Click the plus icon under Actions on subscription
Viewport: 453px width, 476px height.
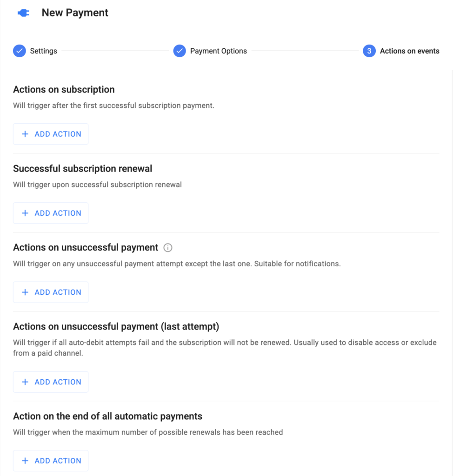point(25,134)
